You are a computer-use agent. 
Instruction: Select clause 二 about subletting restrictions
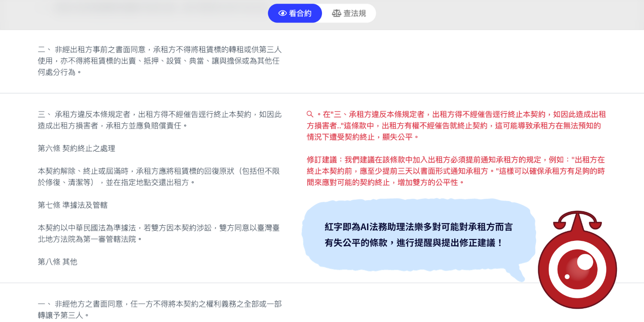tap(159, 61)
